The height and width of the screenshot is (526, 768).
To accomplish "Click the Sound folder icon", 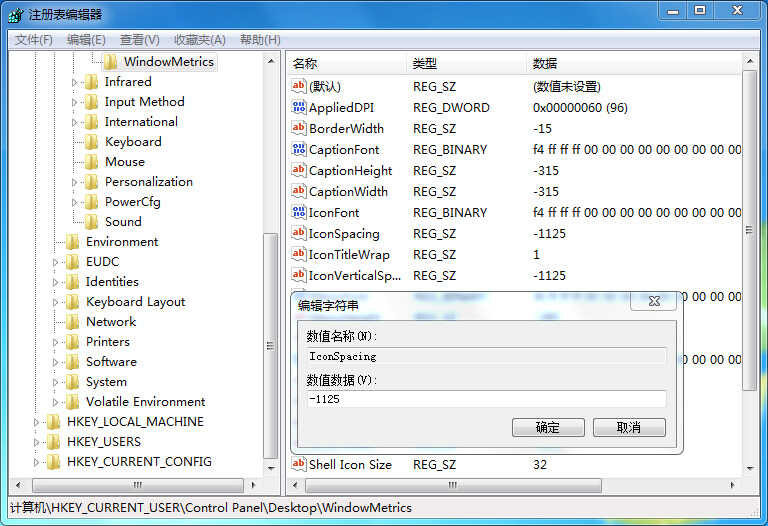I will tap(92, 222).
